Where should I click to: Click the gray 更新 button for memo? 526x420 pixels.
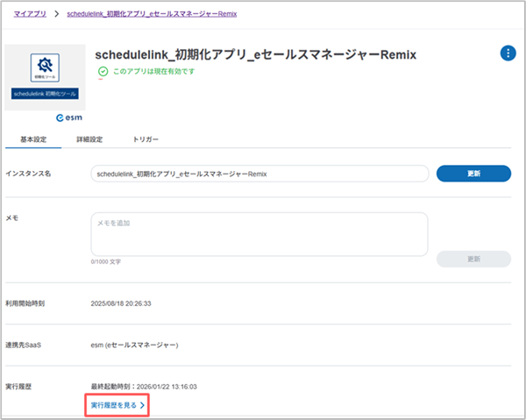coord(473,260)
